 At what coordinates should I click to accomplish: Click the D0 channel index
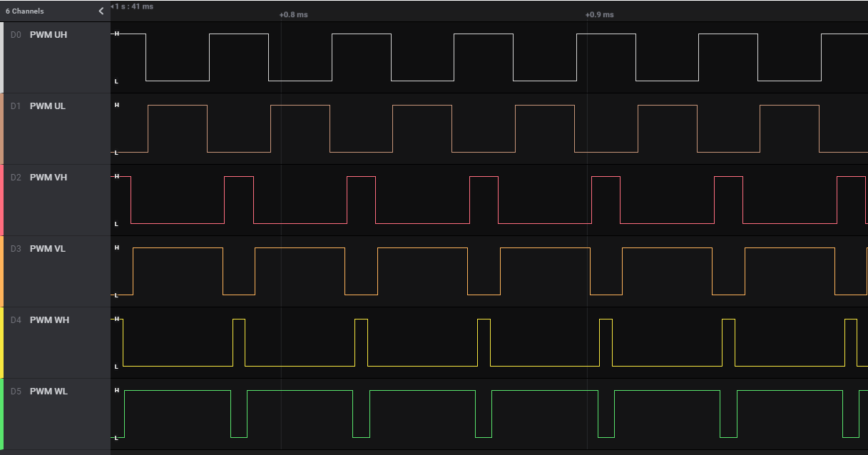16,35
